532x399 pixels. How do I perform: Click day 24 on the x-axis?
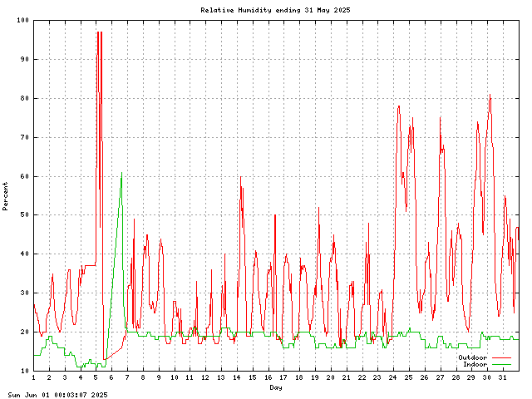click(393, 377)
